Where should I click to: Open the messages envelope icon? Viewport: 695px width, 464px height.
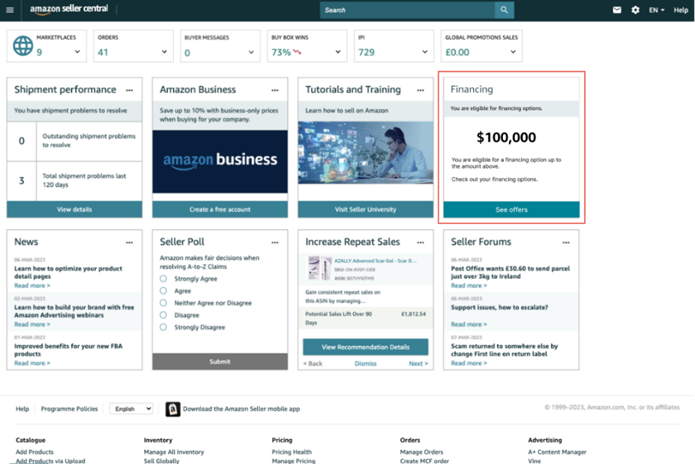[x=617, y=10]
